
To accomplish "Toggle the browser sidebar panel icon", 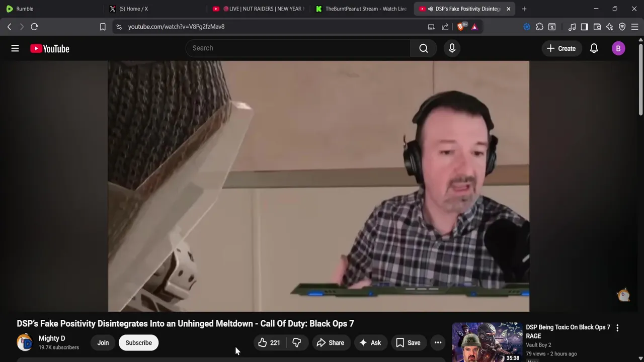I will pos(584,27).
